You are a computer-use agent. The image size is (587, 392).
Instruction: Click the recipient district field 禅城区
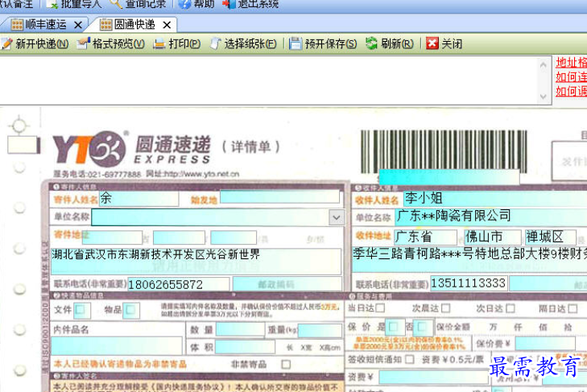click(551, 237)
